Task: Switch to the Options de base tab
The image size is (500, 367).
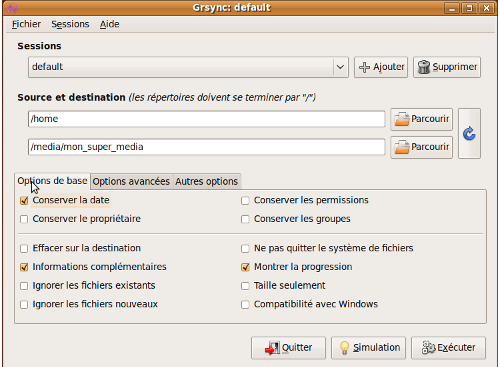Action: coord(52,181)
